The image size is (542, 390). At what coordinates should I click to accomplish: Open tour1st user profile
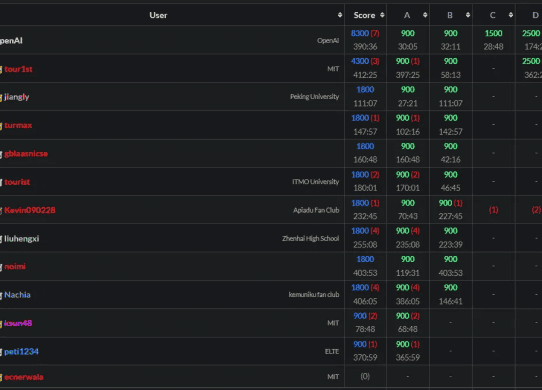pos(18,69)
